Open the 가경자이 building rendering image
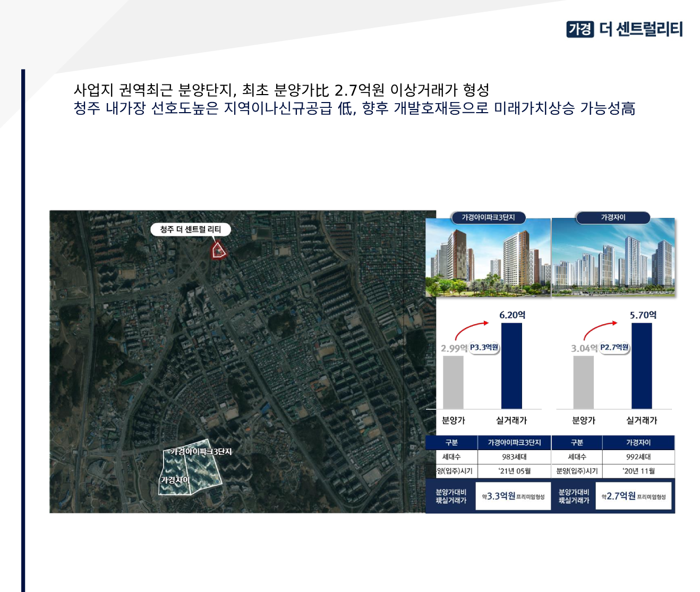700x592 pixels. click(x=613, y=257)
